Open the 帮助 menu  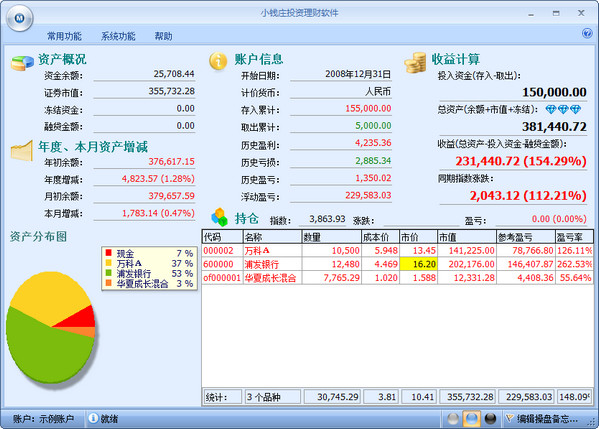click(x=163, y=36)
